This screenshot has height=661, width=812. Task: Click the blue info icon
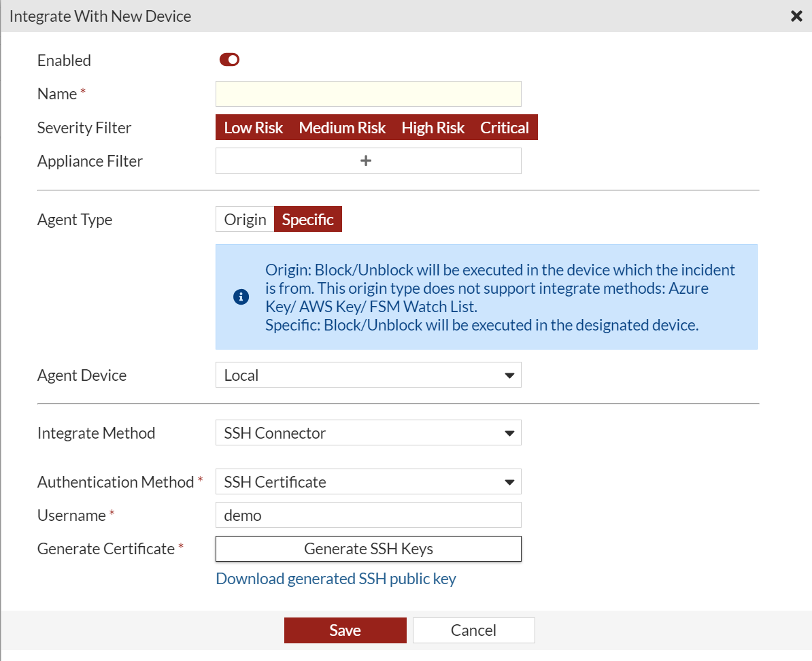click(241, 297)
